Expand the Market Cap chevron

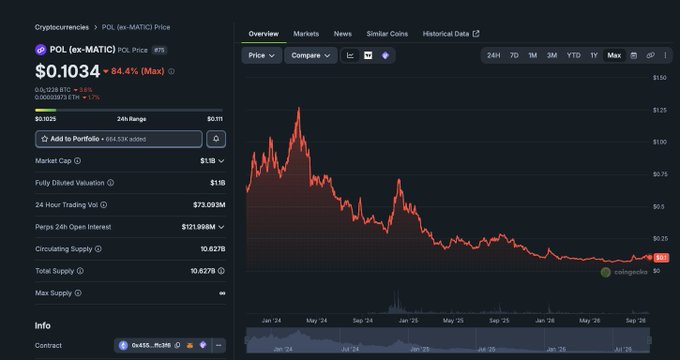(x=222, y=161)
